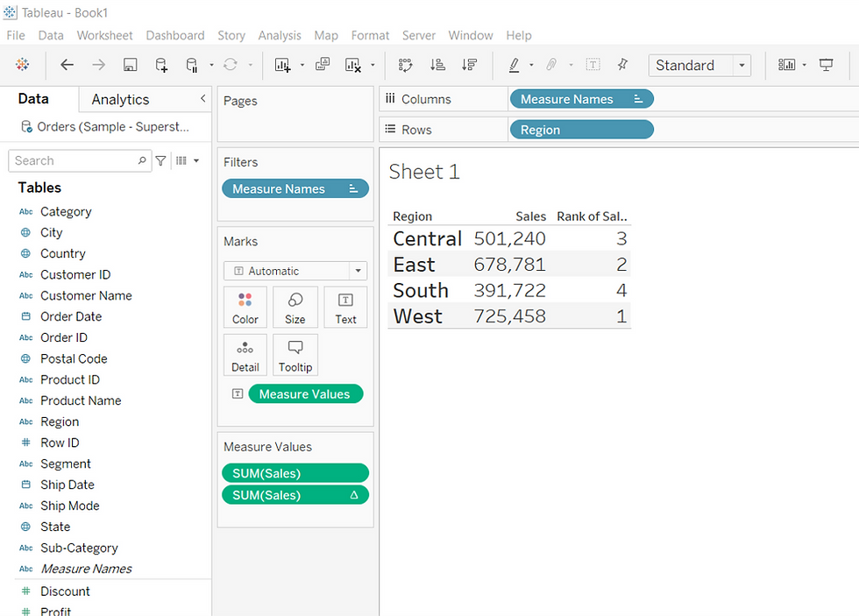Click the Swap Rows and Columns icon
The height and width of the screenshot is (616, 859).
[x=405, y=65]
